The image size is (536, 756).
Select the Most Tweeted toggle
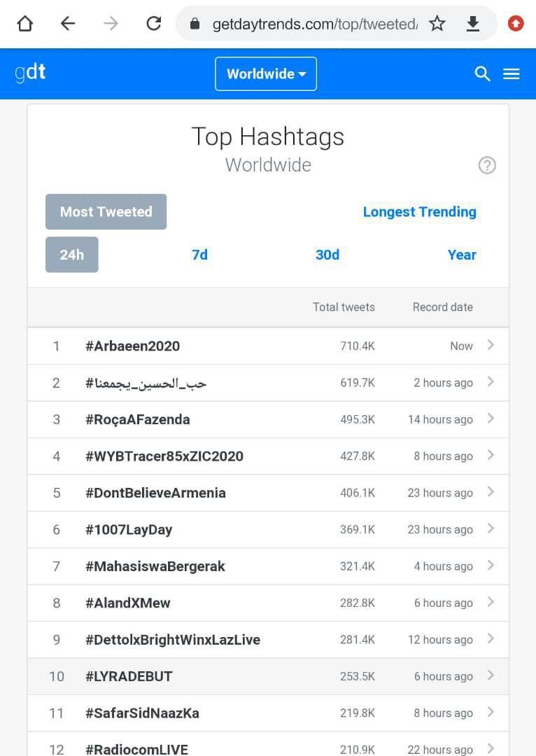(x=106, y=211)
